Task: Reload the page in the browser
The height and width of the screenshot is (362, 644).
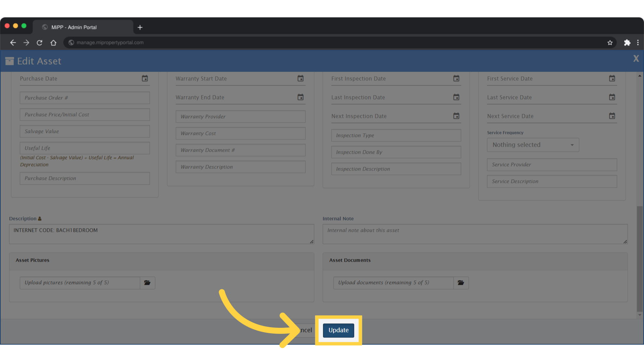Action: pos(39,43)
